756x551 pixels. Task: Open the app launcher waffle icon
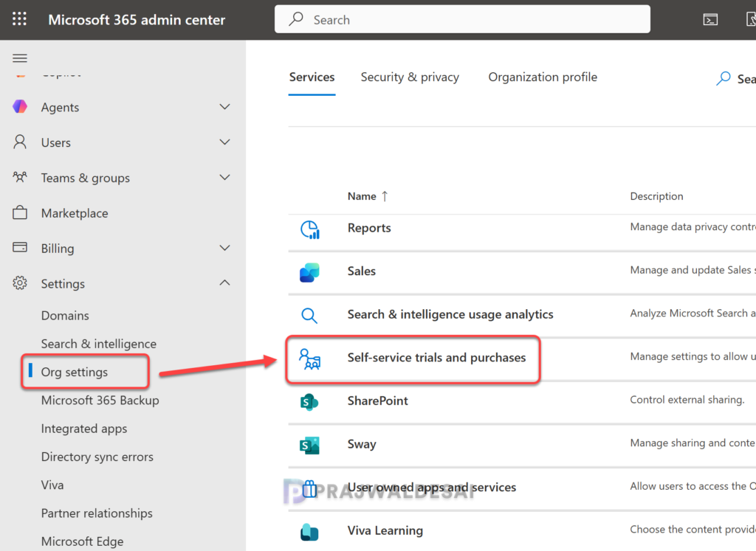point(19,19)
